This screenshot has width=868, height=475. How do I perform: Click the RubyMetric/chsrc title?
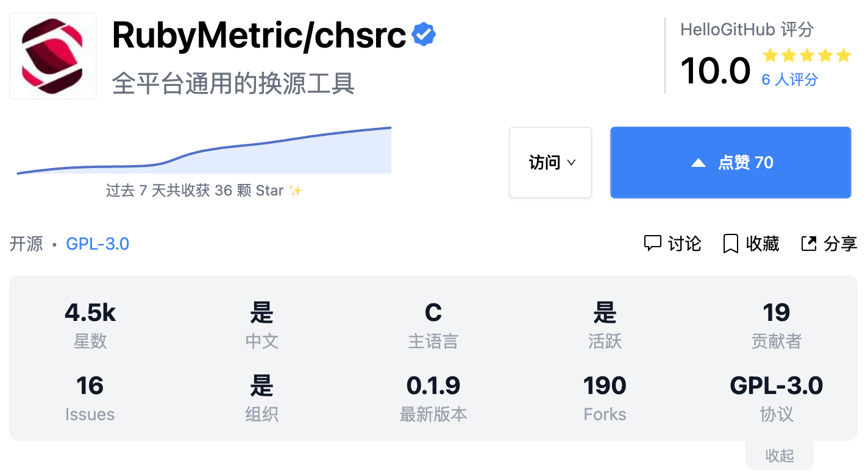pyautogui.click(x=259, y=35)
